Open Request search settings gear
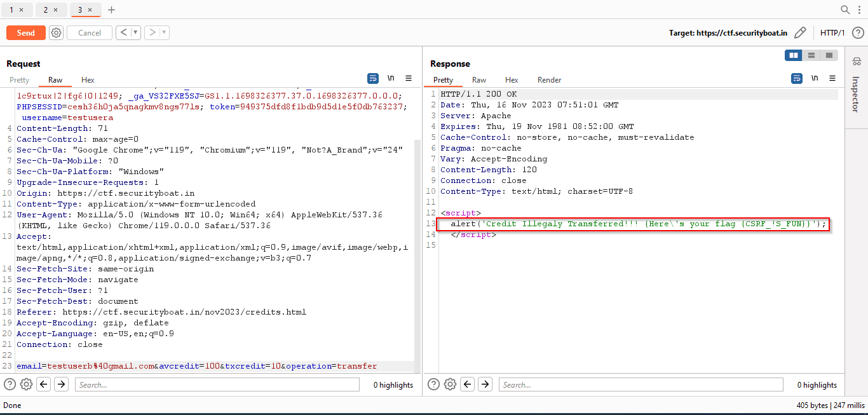Viewport: 868px width, 415px height. pos(26,384)
